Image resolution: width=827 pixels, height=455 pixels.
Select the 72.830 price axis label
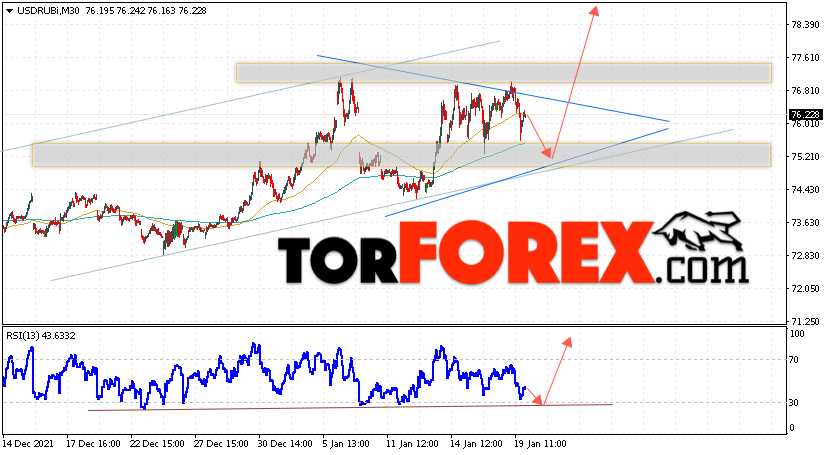pos(805,256)
